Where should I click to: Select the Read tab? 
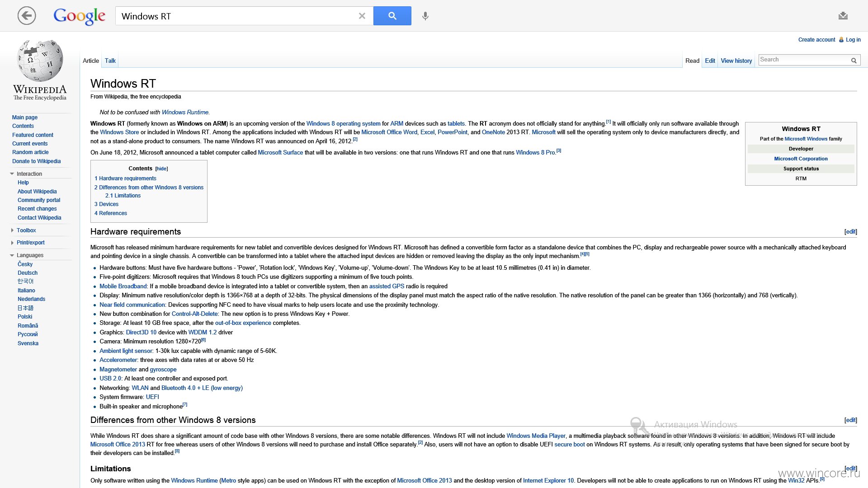tap(692, 61)
